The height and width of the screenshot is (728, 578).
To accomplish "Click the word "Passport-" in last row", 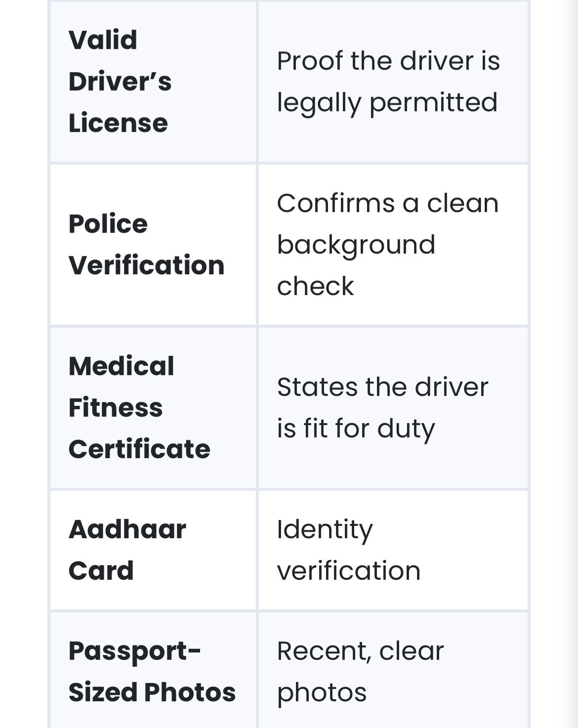I will pyautogui.click(x=135, y=651).
